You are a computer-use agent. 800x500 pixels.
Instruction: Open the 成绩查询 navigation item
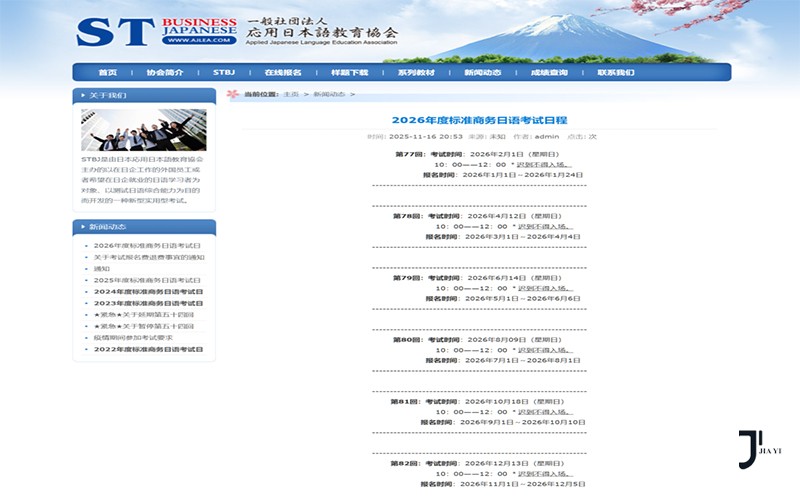click(x=549, y=72)
